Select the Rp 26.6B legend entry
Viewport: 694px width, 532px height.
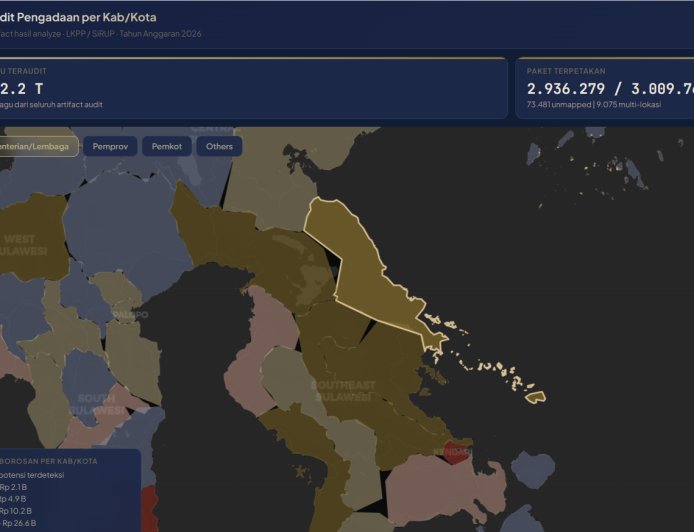pyautogui.click(x=20, y=522)
